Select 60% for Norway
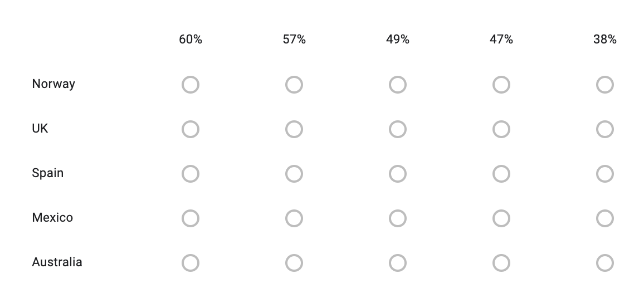 [191, 85]
